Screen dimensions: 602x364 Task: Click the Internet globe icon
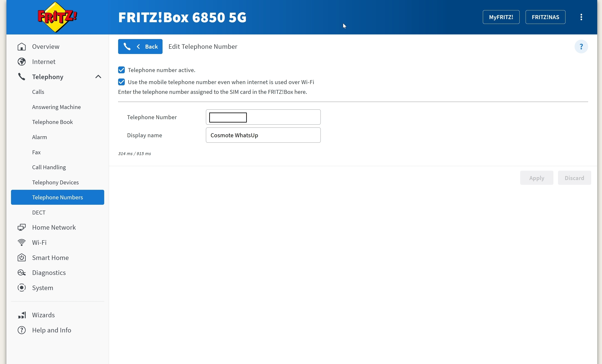[x=22, y=62]
